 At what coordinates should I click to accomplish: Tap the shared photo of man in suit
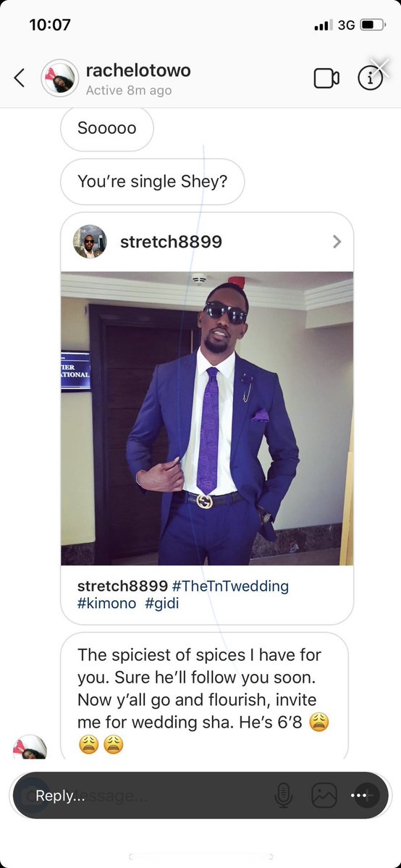(x=206, y=418)
